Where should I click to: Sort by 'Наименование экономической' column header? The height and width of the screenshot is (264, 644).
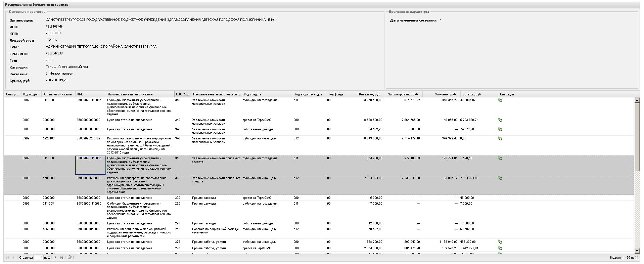click(x=217, y=94)
